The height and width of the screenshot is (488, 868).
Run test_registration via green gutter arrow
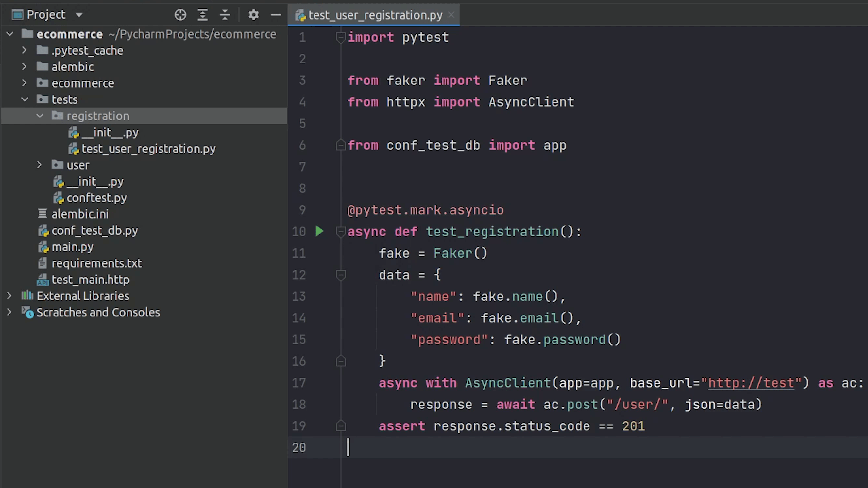[x=319, y=231]
